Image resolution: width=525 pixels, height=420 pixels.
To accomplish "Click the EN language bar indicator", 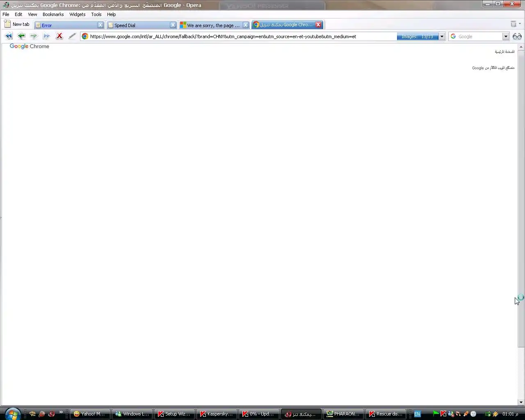I will click(x=417, y=414).
